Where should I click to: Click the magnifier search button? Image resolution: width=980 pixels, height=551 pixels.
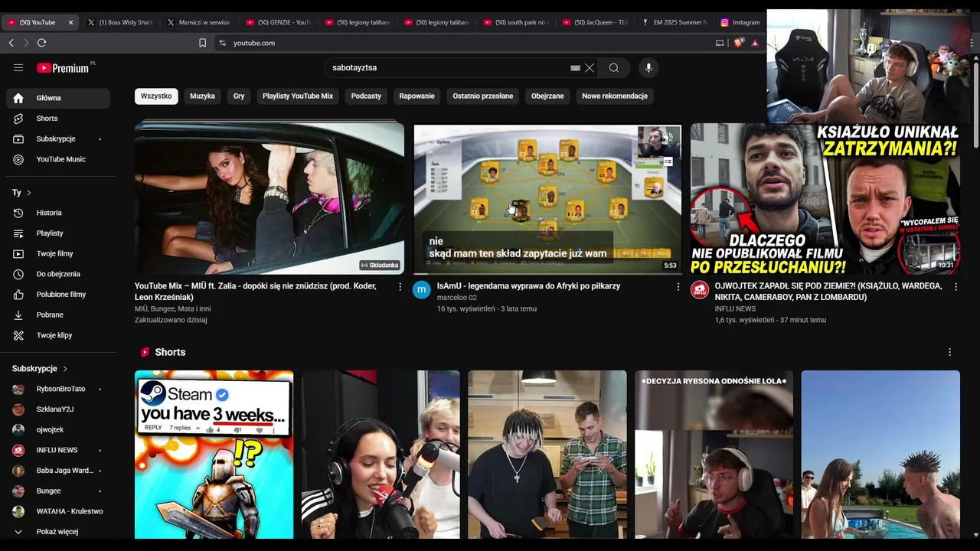614,67
